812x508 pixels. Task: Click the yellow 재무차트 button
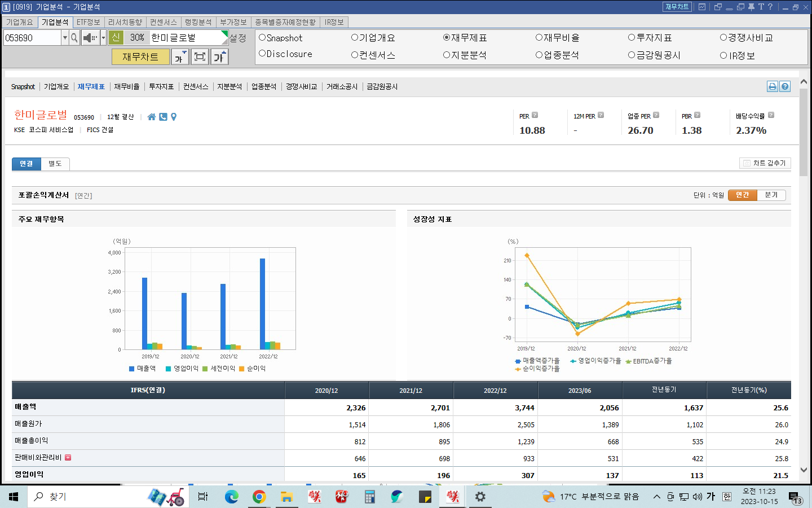tap(140, 57)
